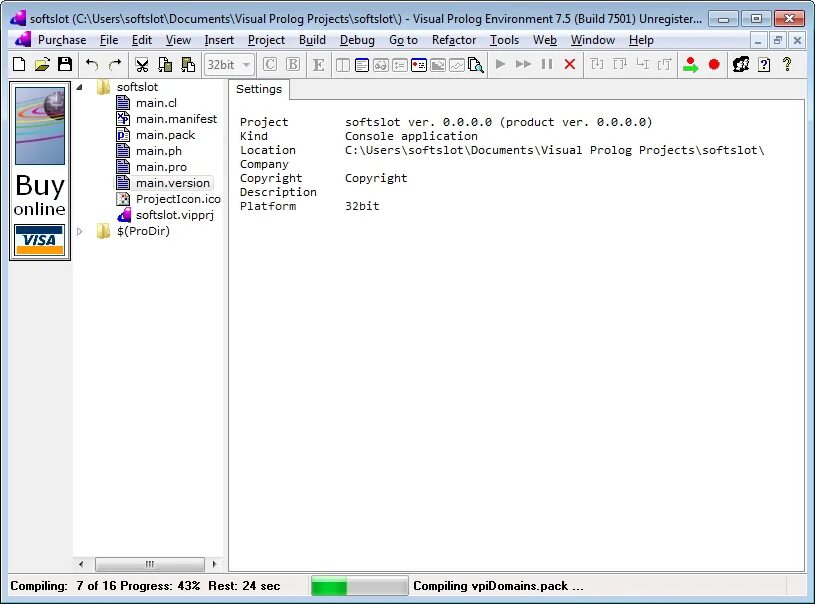This screenshot has width=815, height=604.
Task: Select main.manifest in project tree
Action: pos(176,119)
